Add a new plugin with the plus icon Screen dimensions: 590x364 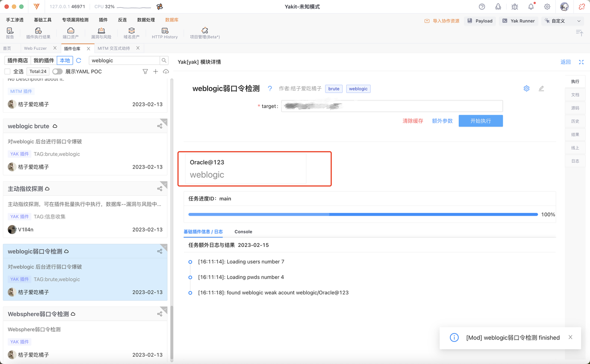tap(156, 71)
